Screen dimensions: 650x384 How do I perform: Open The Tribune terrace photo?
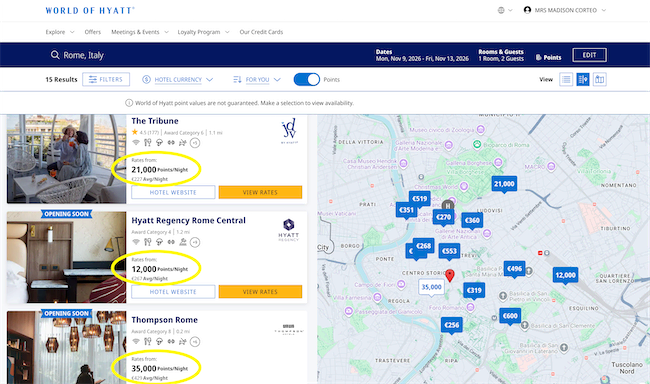66,159
